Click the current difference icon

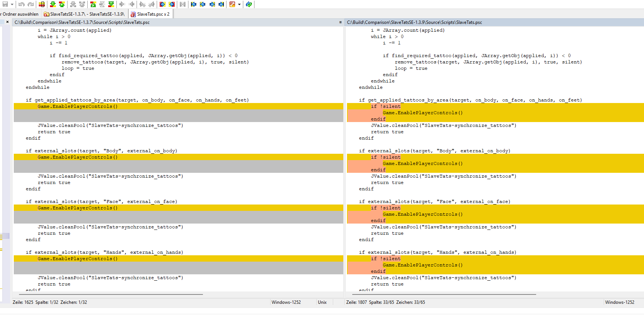click(102, 4)
